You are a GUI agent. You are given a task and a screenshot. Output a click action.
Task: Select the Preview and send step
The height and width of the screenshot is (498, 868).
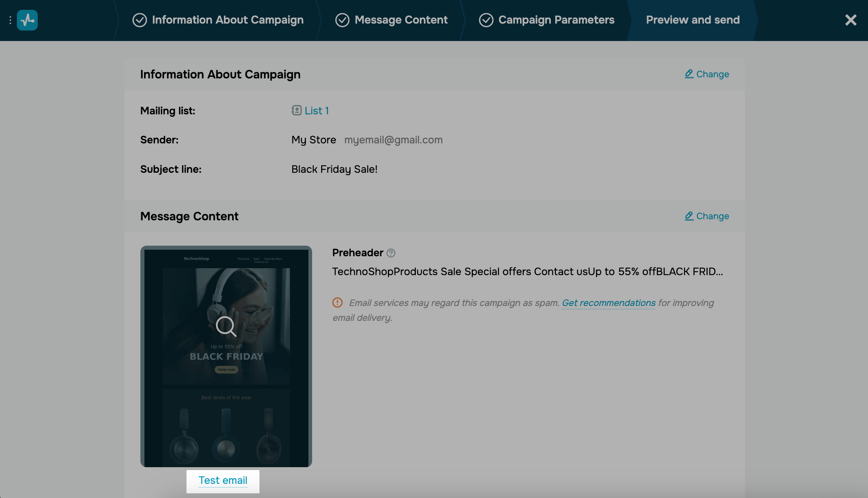(x=693, y=20)
